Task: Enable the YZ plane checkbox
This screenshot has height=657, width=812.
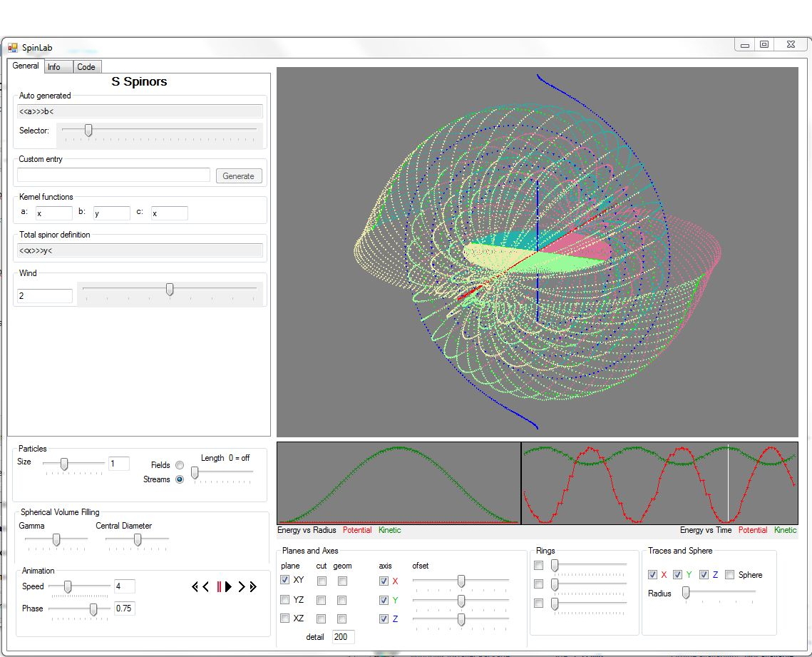Action: tap(285, 600)
